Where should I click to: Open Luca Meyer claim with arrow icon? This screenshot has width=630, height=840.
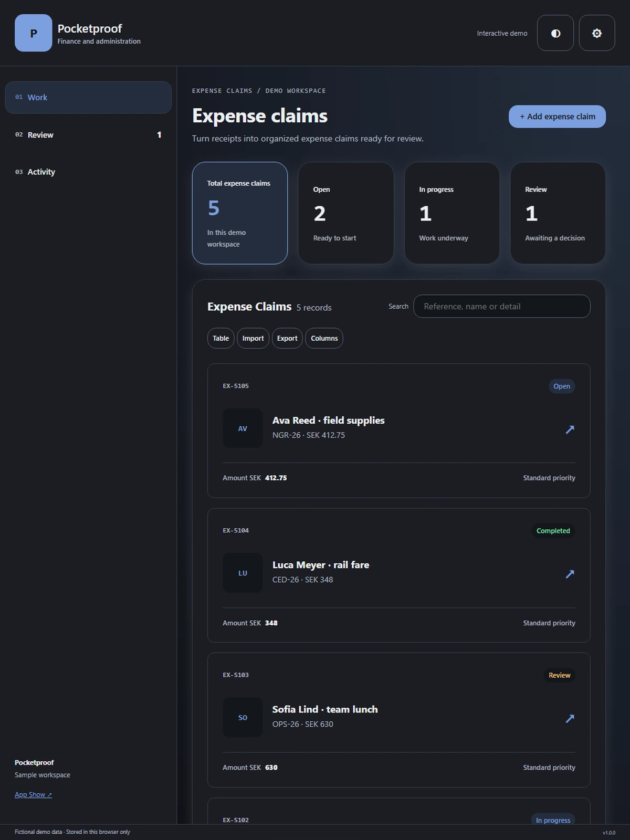click(x=570, y=574)
